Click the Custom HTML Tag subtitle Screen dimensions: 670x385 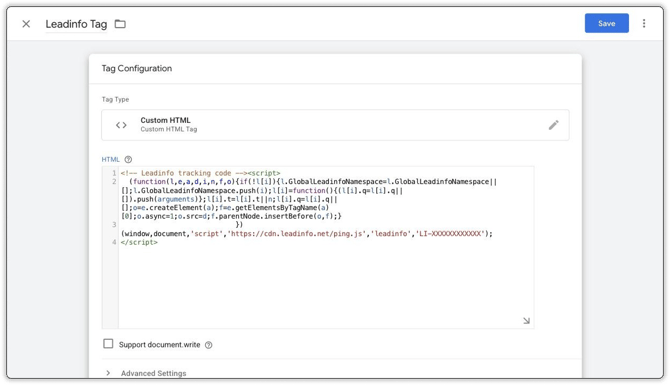point(169,129)
